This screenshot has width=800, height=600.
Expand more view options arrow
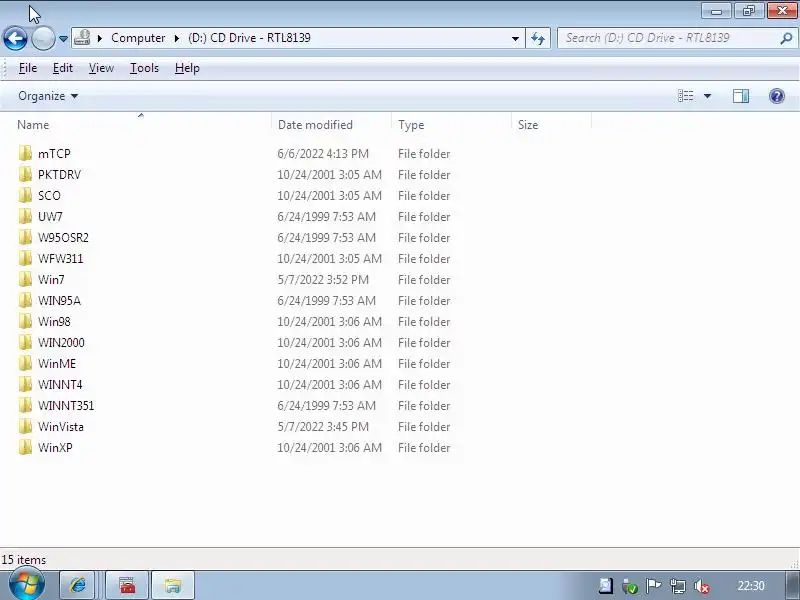click(707, 96)
